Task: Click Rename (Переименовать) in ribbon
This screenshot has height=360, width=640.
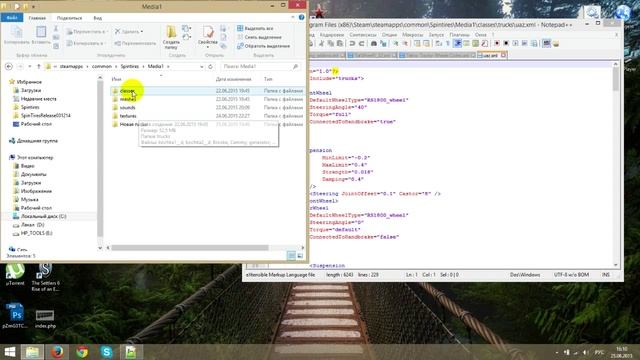Action: click(x=135, y=43)
